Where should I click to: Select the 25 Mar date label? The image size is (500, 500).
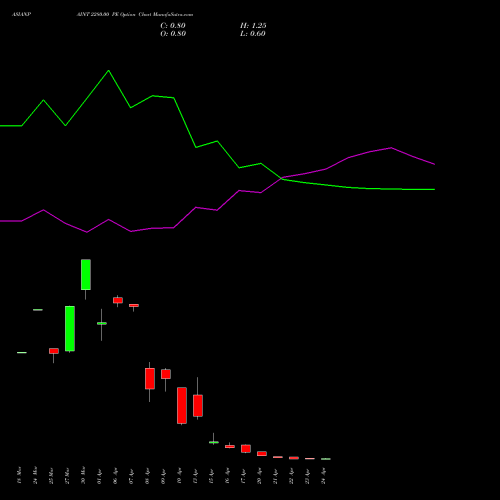pos(51,475)
